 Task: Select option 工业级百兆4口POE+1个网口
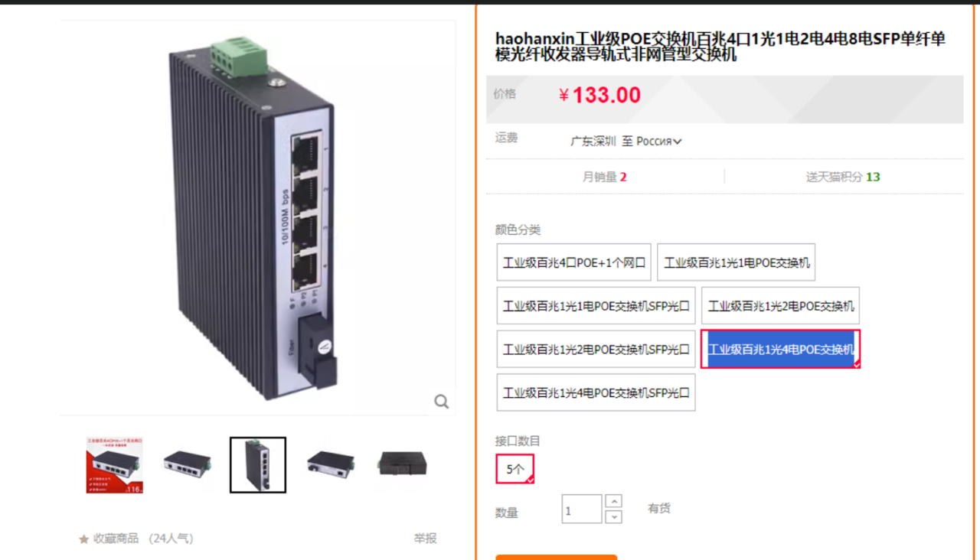click(574, 262)
